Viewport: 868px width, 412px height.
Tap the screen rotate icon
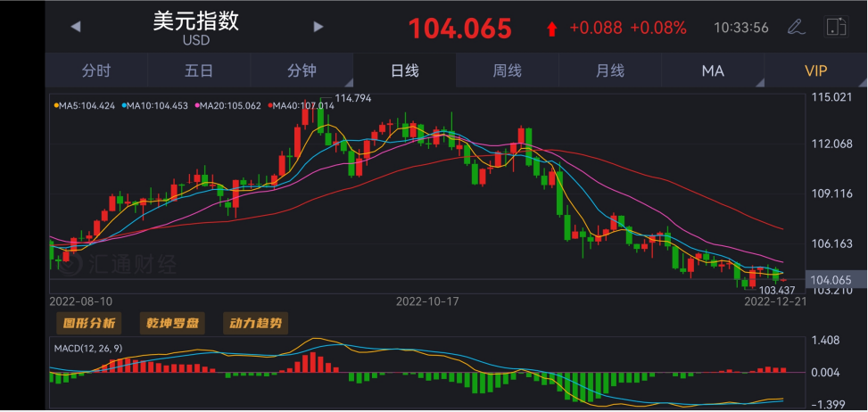point(836,27)
